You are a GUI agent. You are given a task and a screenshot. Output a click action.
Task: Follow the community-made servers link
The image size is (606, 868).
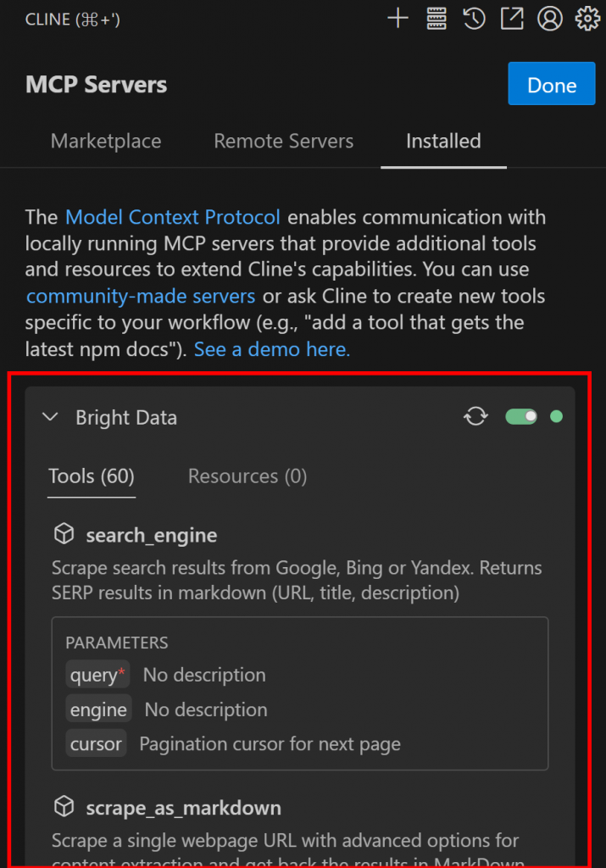[140, 296]
